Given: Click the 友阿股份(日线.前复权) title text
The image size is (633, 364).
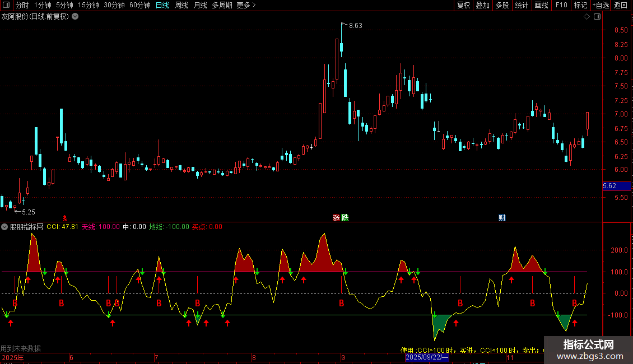Looking at the screenshot, I should click(x=35, y=17).
